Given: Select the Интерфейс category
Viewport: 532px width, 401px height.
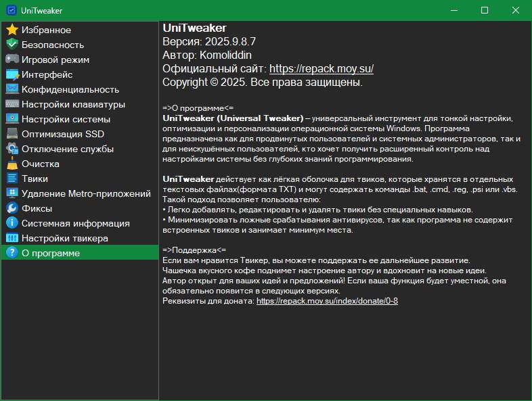Looking at the screenshot, I should coord(80,74).
